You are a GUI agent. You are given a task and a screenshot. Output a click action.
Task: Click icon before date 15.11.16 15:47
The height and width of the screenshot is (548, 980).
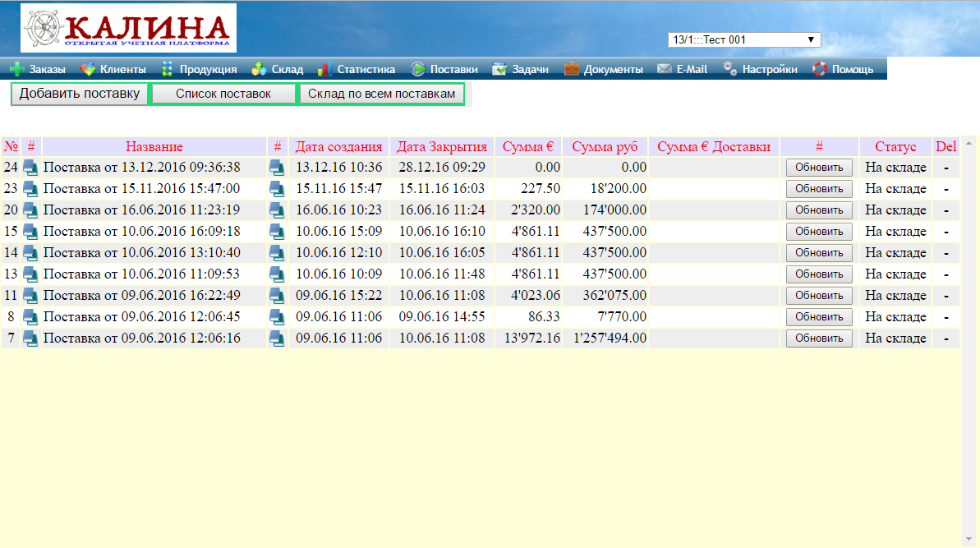pos(277,189)
